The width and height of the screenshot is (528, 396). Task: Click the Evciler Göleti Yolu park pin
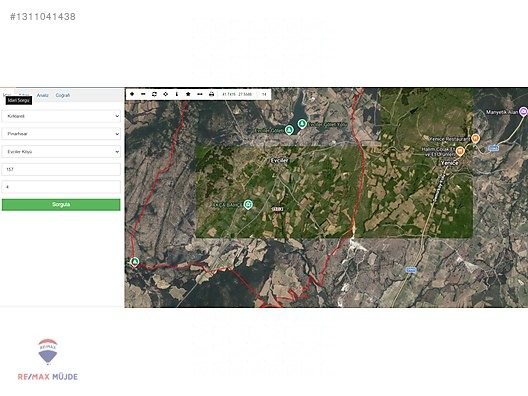point(302,124)
